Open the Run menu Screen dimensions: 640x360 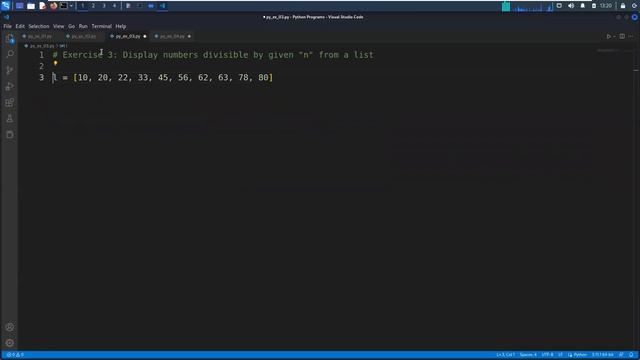[x=83, y=26]
